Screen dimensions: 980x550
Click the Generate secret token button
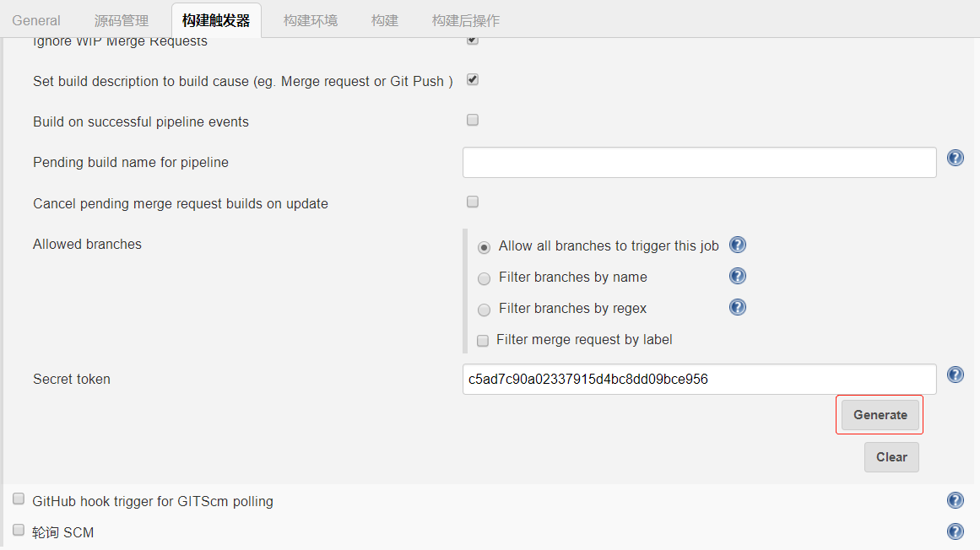880,415
